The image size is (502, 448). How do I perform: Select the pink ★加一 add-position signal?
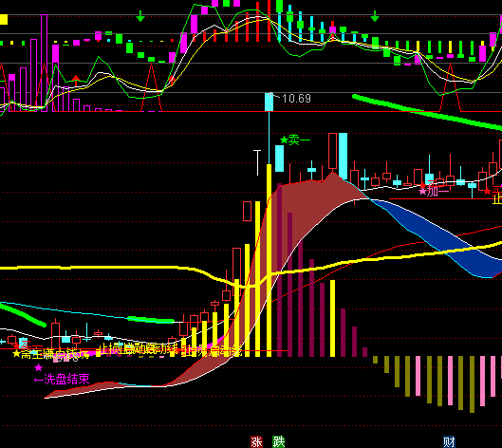tap(434, 191)
